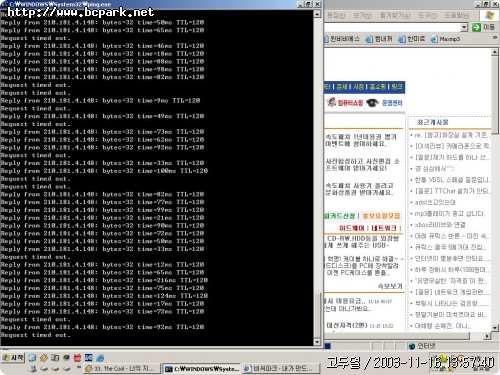Screen dimensions: 500x375
Task: Open the Maxmp3 links bar shortcut
Action: [445, 39]
